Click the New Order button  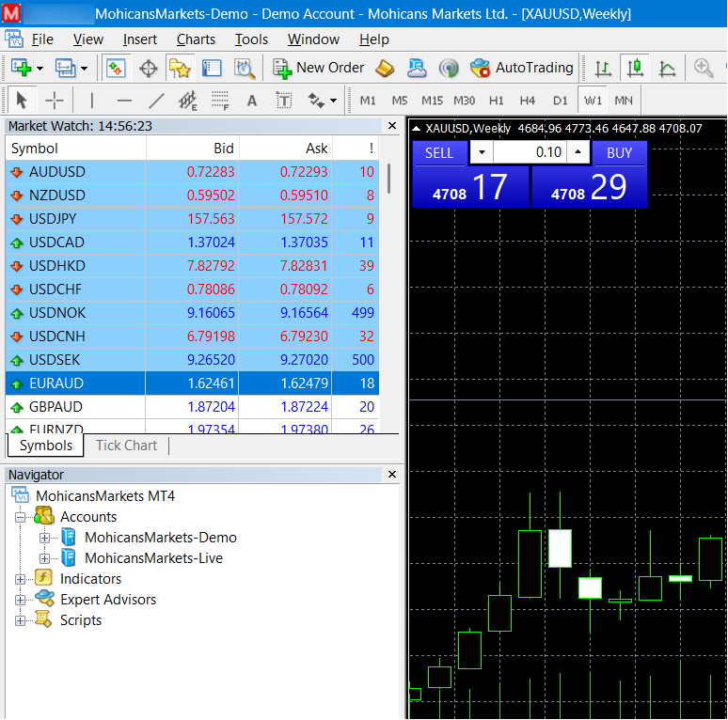tap(319, 68)
